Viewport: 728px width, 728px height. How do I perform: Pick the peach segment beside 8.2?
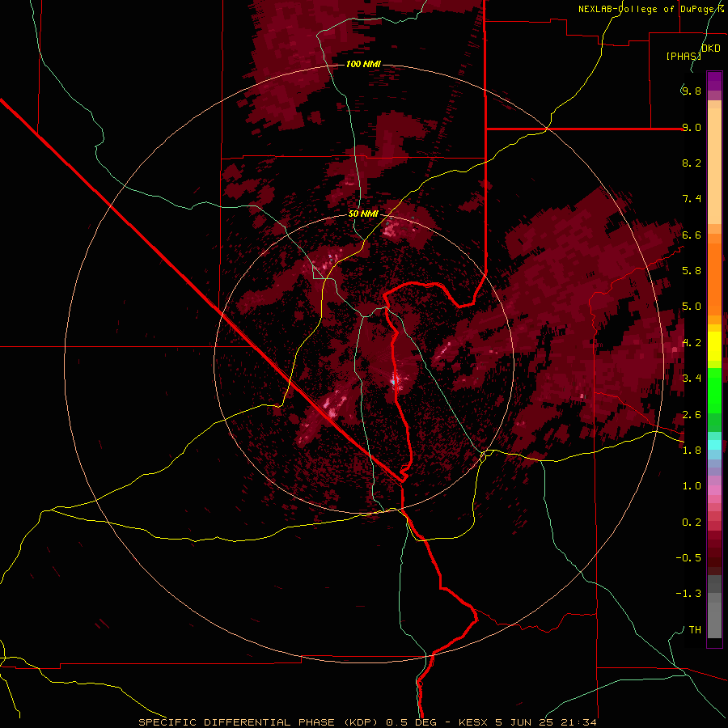[714, 166]
